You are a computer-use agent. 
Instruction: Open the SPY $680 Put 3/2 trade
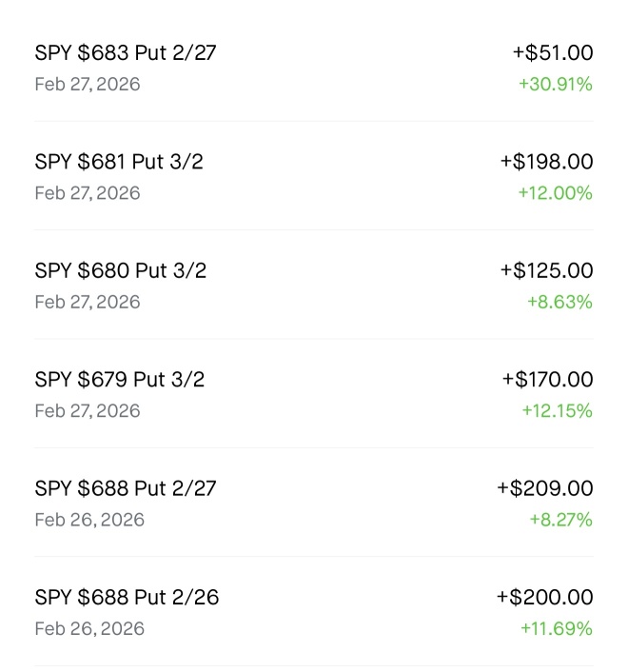tap(314, 285)
